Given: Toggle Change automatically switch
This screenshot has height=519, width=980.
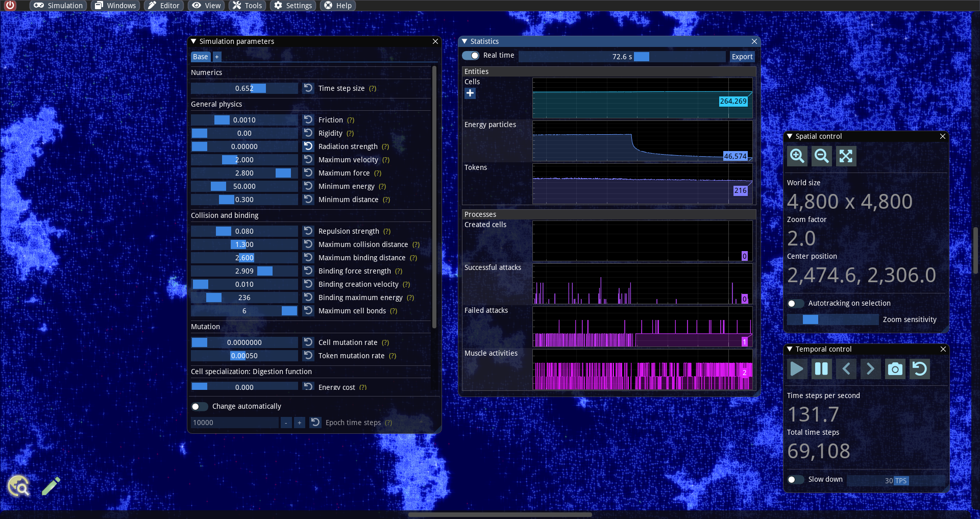Looking at the screenshot, I should click(x=200, y=406).
